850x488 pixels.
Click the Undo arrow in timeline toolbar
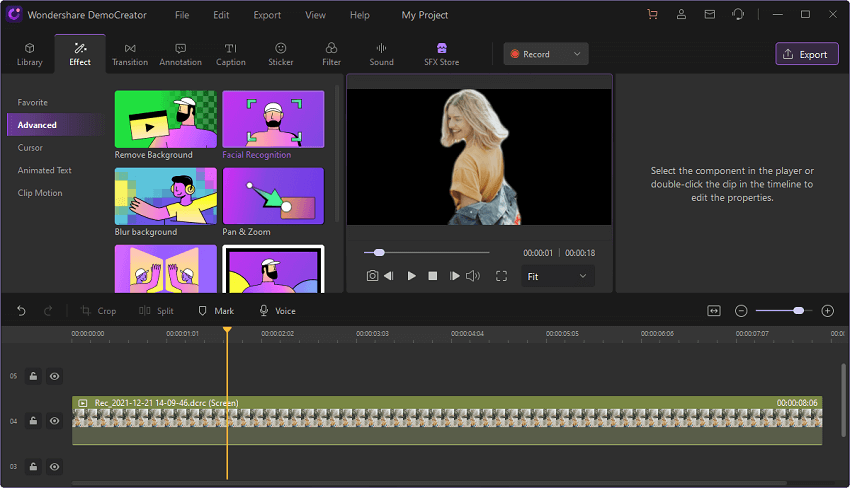(21, 311)
